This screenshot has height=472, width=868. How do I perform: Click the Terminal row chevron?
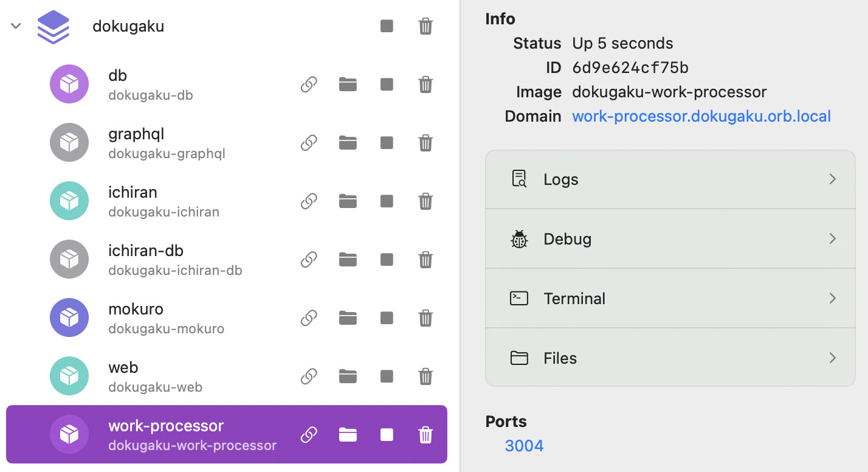pos(833,298)
